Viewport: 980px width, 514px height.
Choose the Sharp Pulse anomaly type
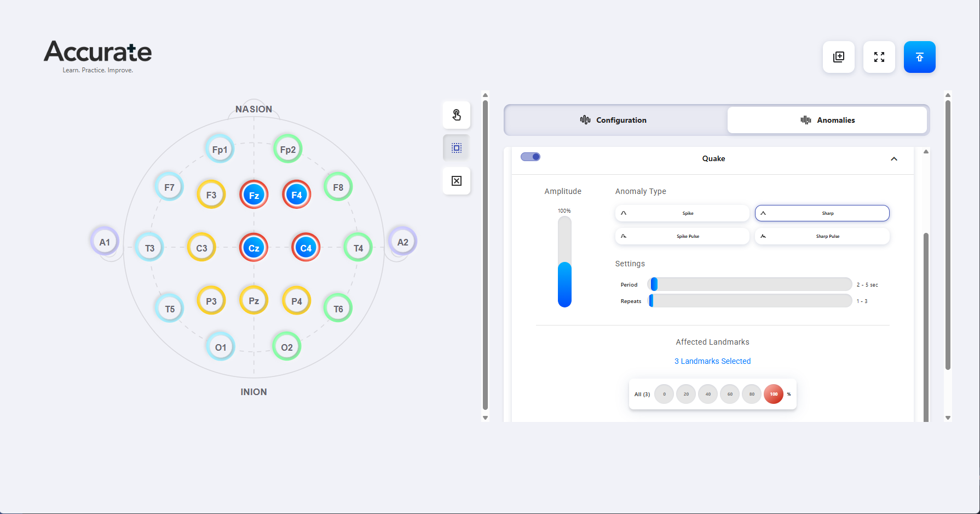[822, 236]
